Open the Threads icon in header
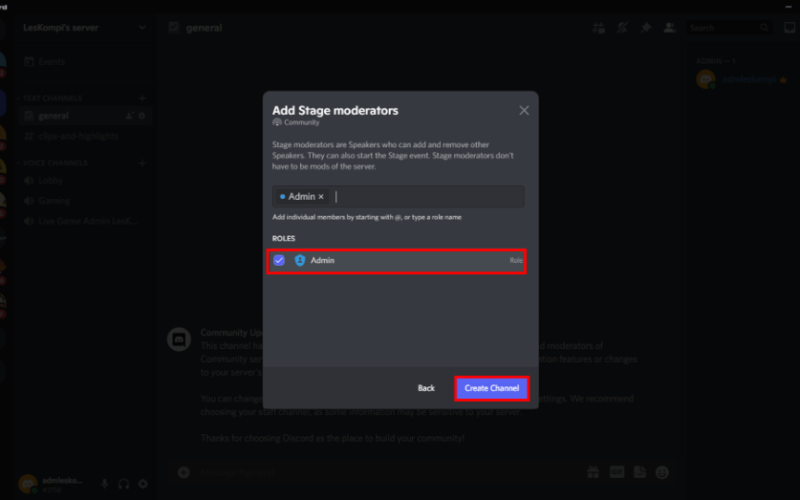The height and width of the screenshot is (500, 800). coord(598,28)
